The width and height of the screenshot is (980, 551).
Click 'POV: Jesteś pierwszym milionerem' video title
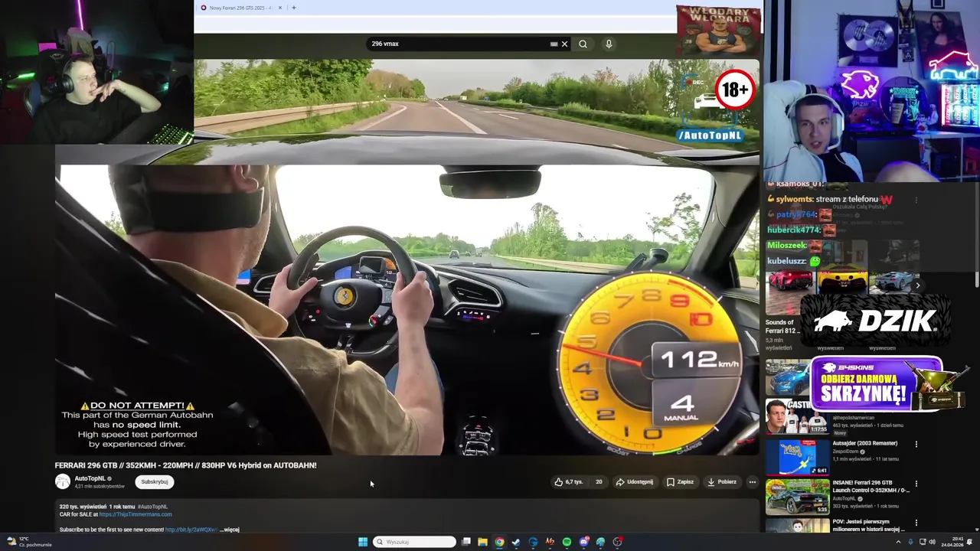[x=868, y=525]
